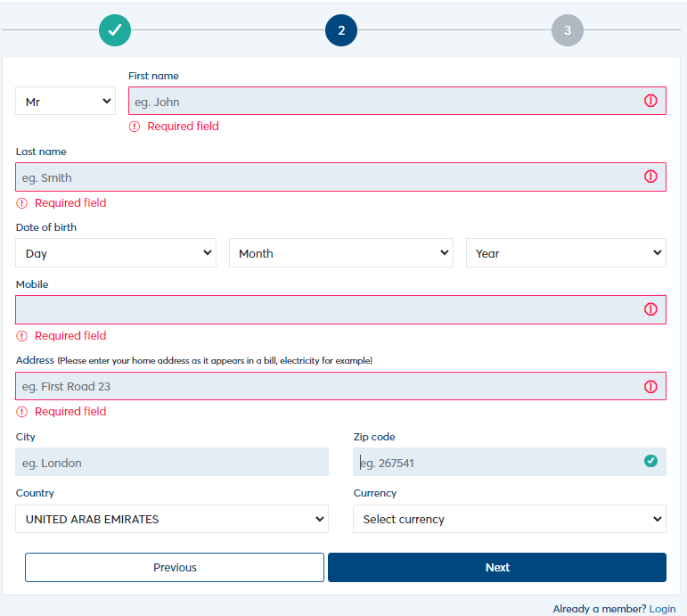
Task: Go back with the Previous button
Action: pyautogui.click(x=175, y=567)
